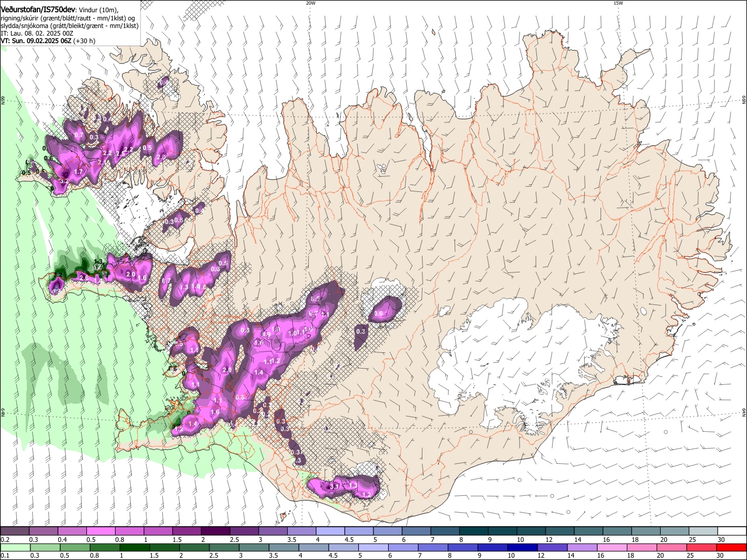The height and width of the screenshot is (560, 747).
Task: Click the '15W' longitude label at top
Action: click(618, 3)
